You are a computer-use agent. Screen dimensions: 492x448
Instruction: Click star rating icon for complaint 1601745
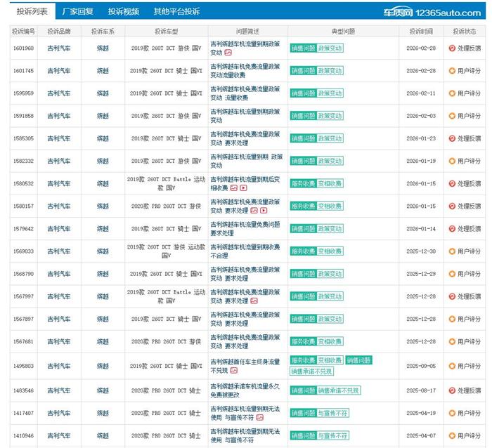pos(452,71)
